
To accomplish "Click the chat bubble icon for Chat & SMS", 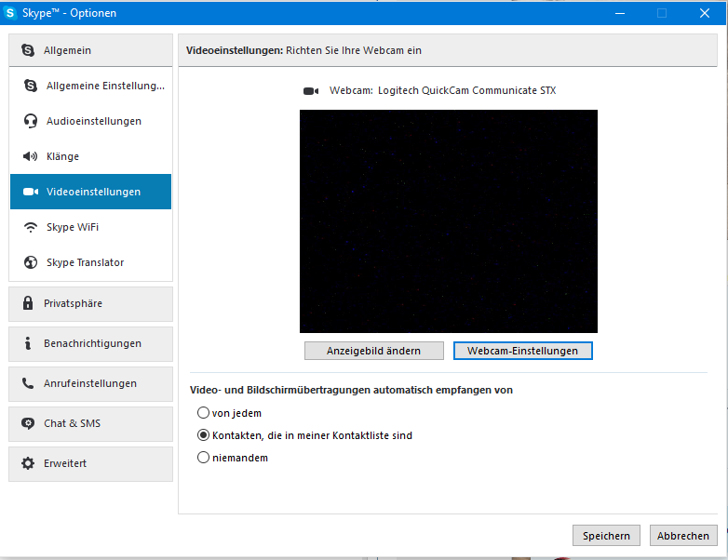I will click(x=28, y=423).
